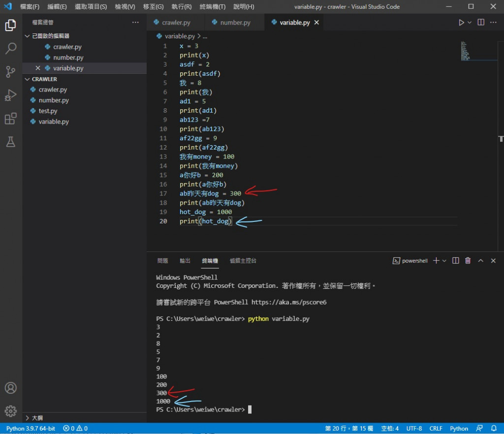This screenshot has height=434, width=504.
Task: Click the VS Code logo icon
Action: pyautogui.click(x=8, y=6)
